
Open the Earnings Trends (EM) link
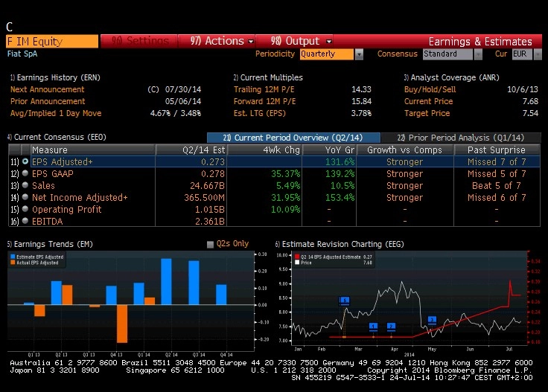50,244
